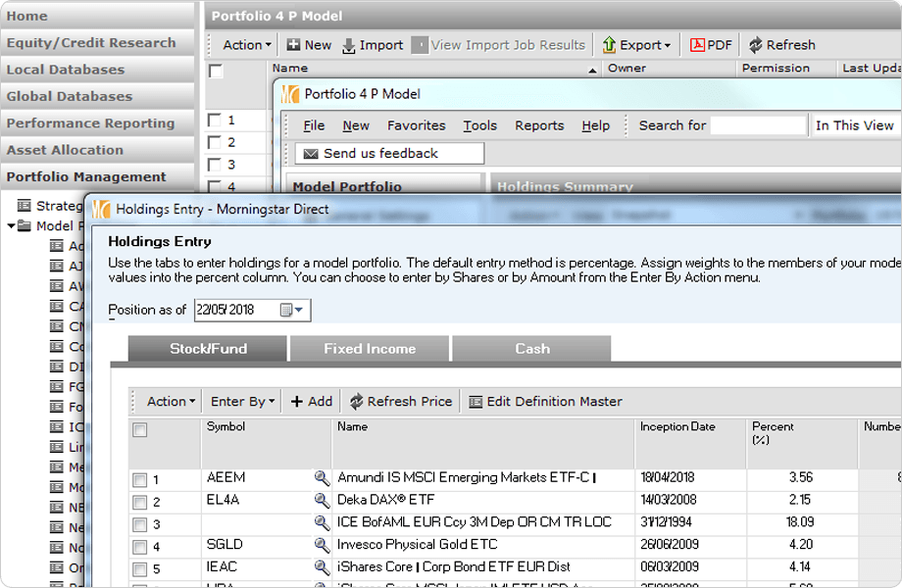Toggle select-all checkbox in holdings header

(x=140, y=430)
